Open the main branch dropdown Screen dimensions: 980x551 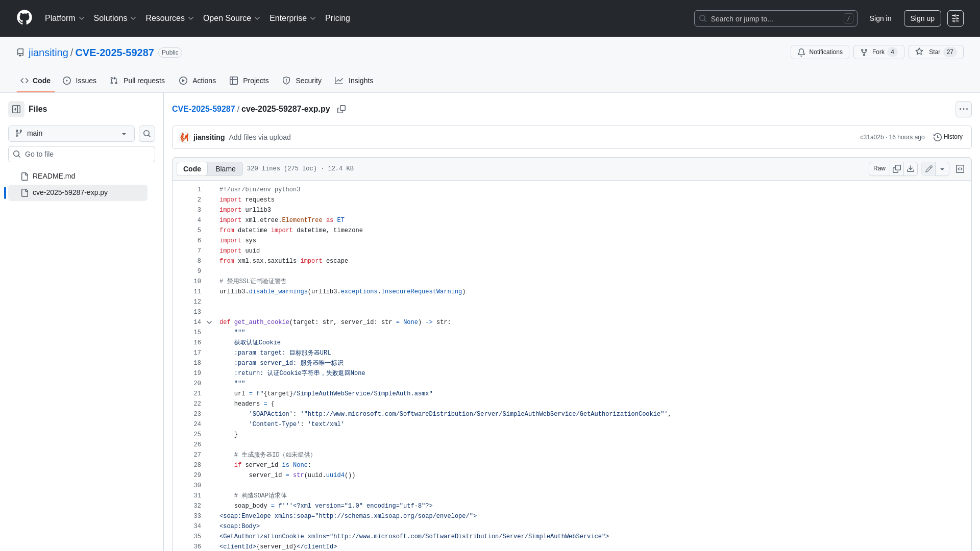71,133
